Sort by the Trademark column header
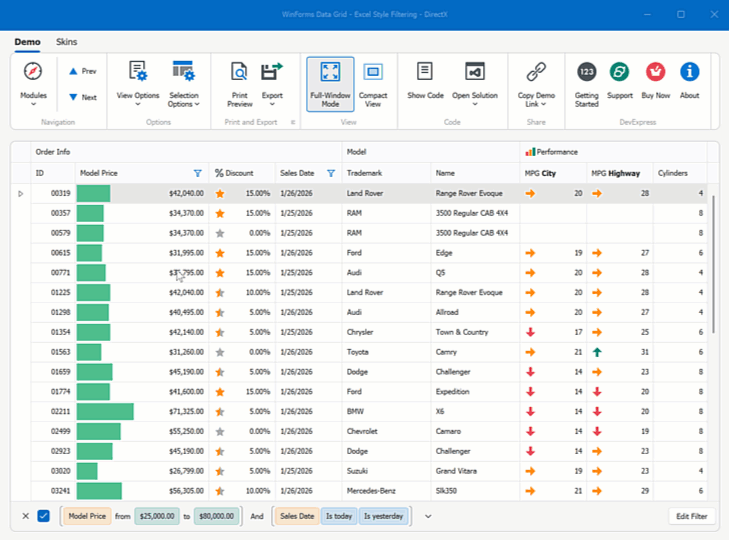The width and height of the screenshot is (729, 540). click(386, 173)
